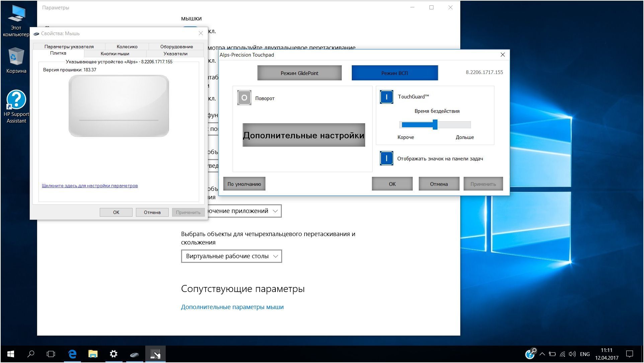Open the Кнопки мыши tab
The height and width of the screenshot is (363, 644).
(x=115, y=54)
